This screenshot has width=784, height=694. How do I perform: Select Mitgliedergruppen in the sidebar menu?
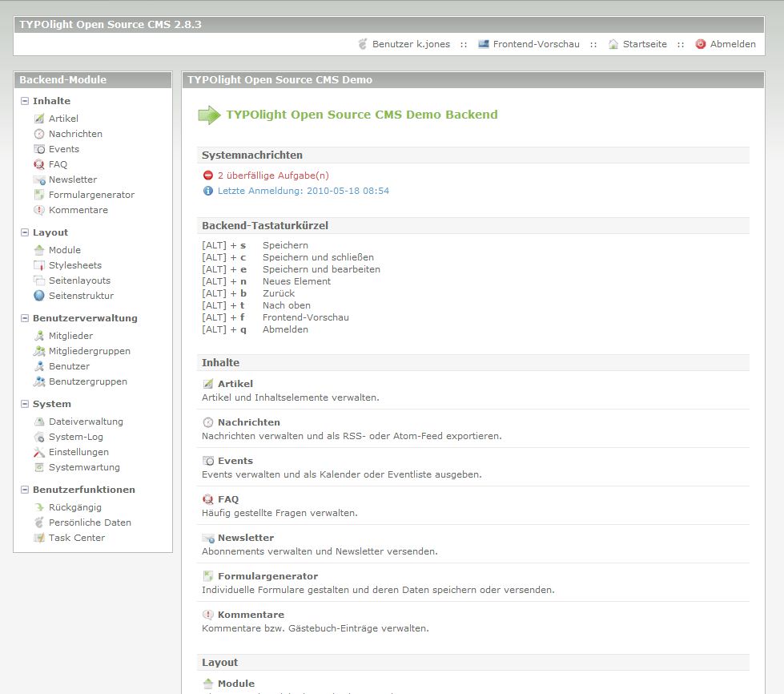coord(90,351)
